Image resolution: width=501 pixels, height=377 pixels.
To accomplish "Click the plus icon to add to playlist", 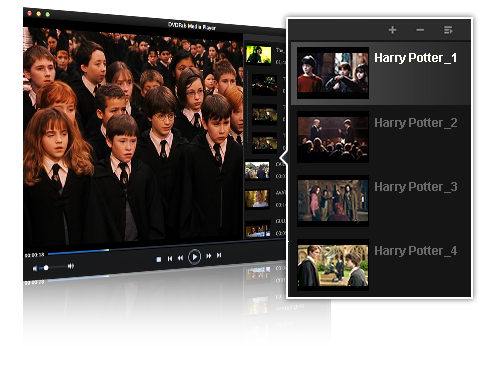I will click(392, 30).
